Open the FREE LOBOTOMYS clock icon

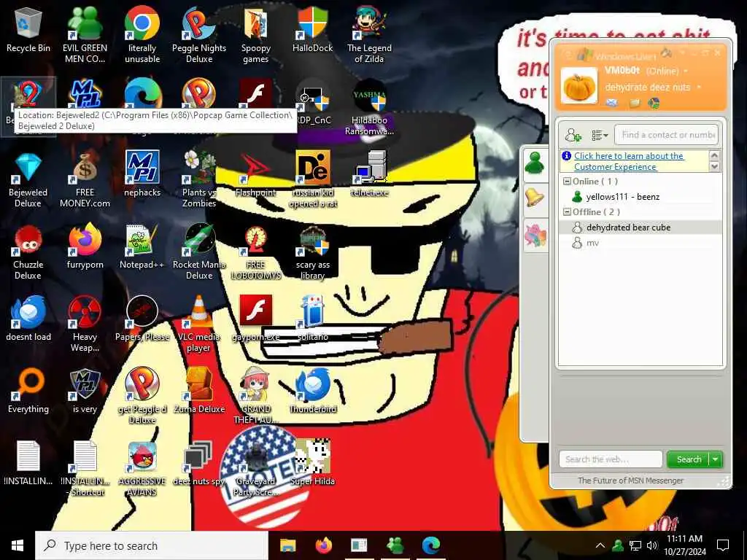point(256,252)
